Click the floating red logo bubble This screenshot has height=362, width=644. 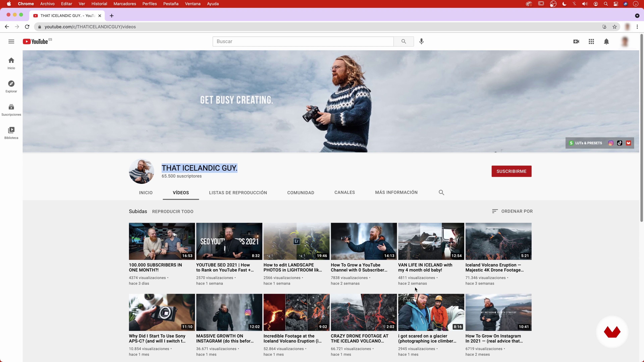coord(612,332)
